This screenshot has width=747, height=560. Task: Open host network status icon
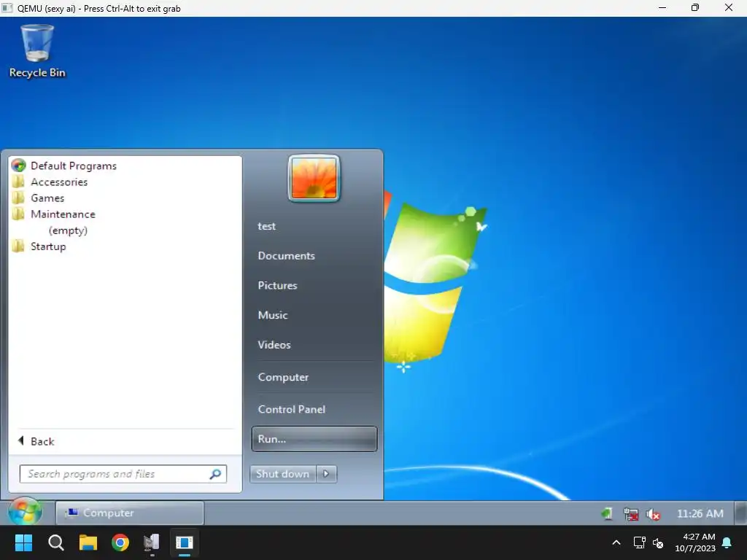(x=639, y=542)
